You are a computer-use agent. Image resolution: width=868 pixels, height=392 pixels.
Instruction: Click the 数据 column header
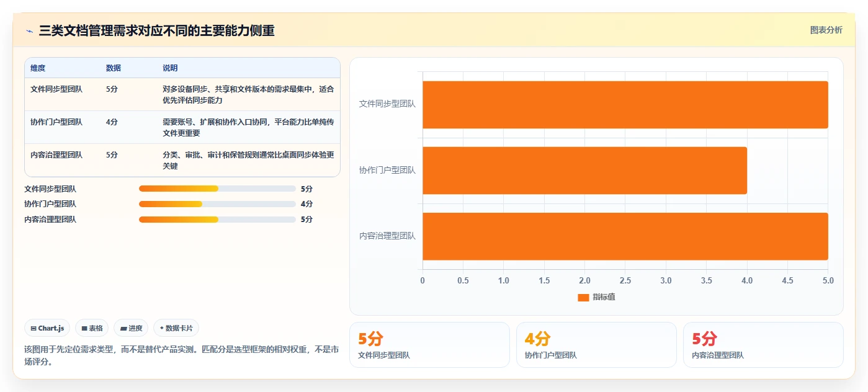pyautogui.click(x=114, y=68)
